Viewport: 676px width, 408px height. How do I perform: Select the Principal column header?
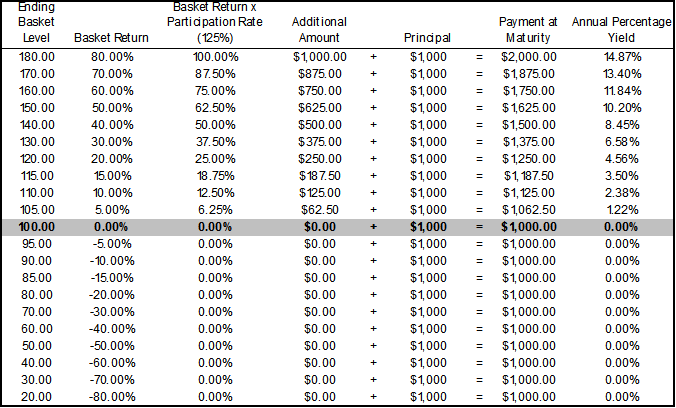427,38
